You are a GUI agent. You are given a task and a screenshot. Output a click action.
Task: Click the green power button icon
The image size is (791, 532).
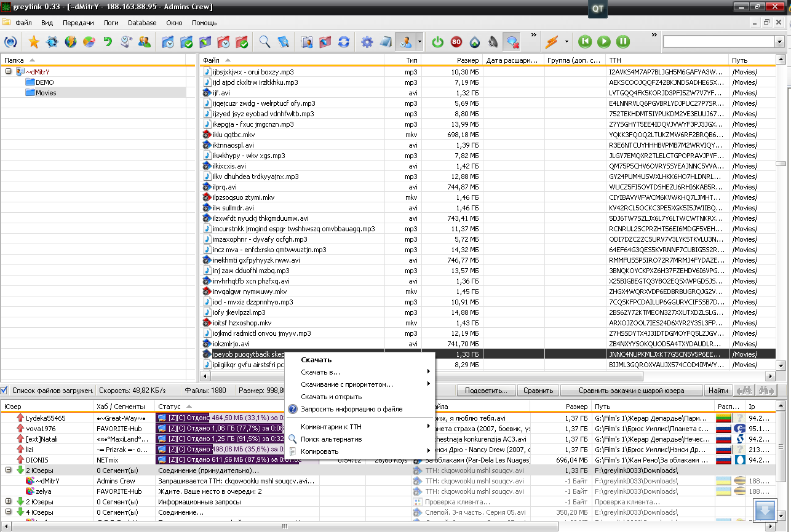[x=438, y=42]
